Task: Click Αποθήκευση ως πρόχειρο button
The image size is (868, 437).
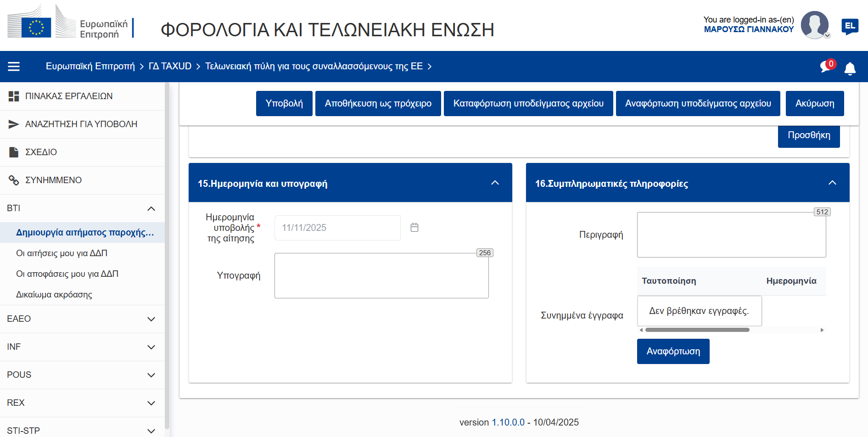Action: [x=378, y=104]
